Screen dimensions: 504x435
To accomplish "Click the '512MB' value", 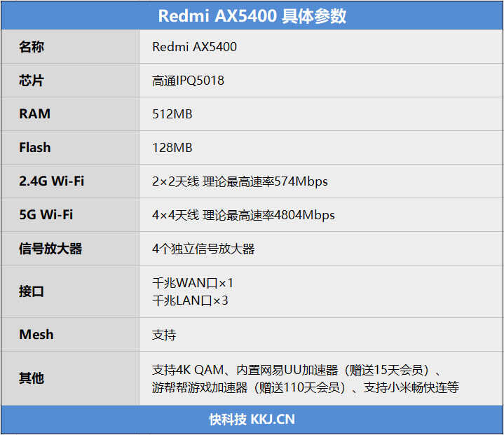I will point(172,114).
